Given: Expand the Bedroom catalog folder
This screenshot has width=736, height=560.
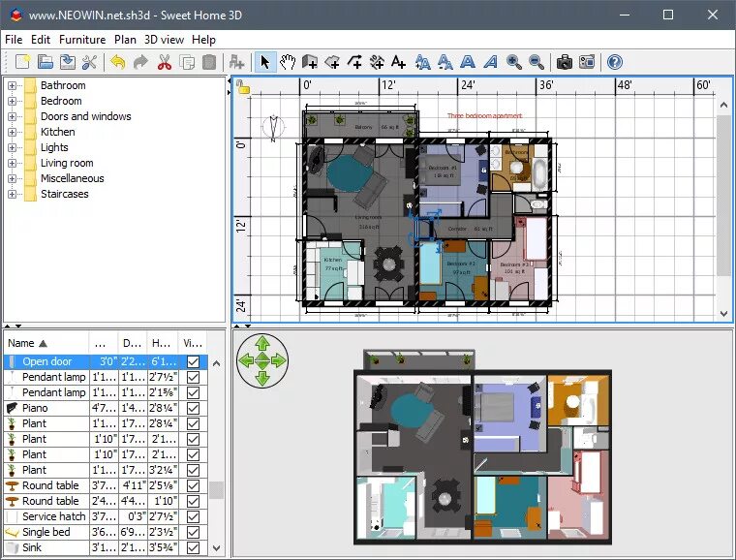Looking at the screenshot, I should click(x=13, y=101).
